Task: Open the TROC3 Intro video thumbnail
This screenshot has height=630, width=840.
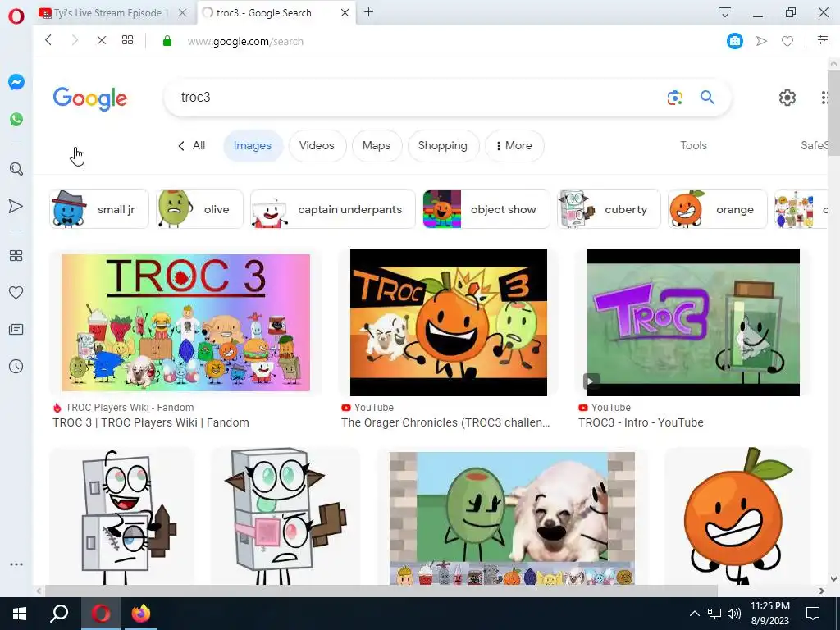Action: pos(693,322)
